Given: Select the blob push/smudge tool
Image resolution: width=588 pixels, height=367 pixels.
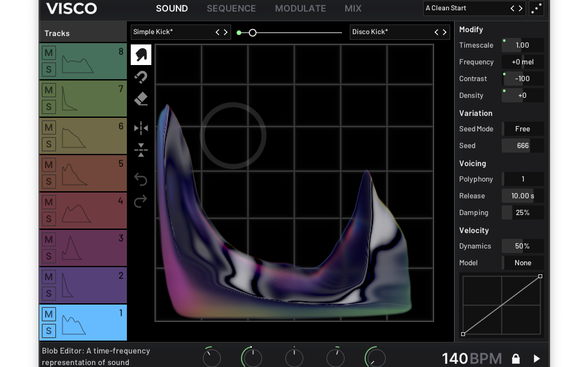Looking at the screenshot, I should pyautogui.click(x=141, y=55).
